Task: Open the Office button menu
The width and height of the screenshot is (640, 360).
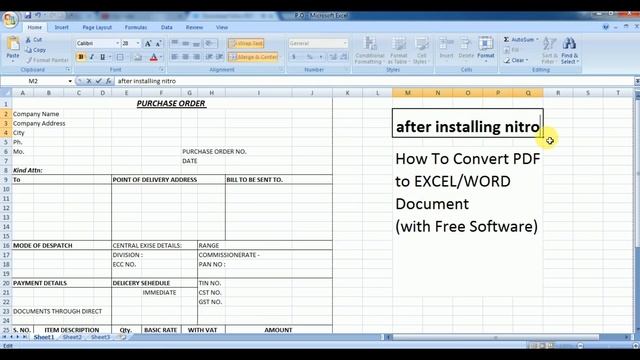Action: tap(10, 20)
